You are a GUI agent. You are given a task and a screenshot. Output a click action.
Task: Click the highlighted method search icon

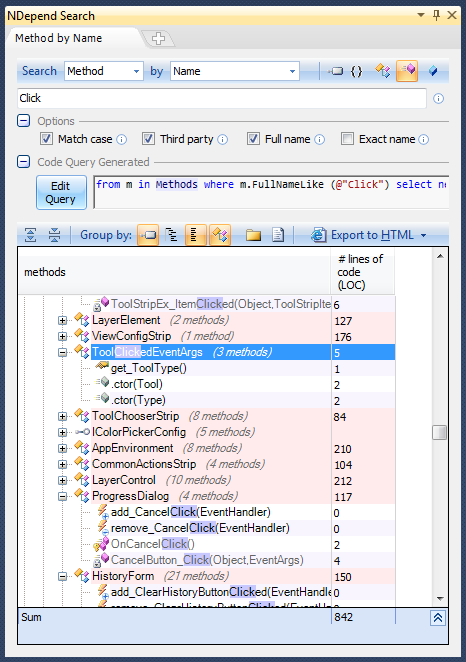[x=407, y=71]
